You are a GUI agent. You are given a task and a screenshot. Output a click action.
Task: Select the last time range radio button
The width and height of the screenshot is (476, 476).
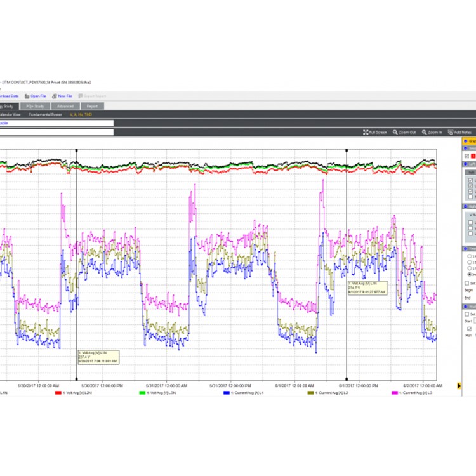[x=469, y=274]
